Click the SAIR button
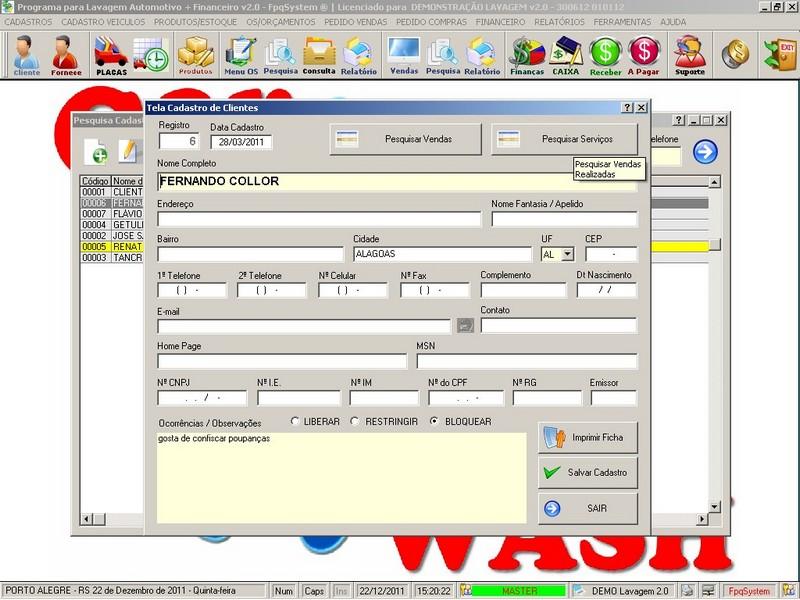 [x=588, y=508]
